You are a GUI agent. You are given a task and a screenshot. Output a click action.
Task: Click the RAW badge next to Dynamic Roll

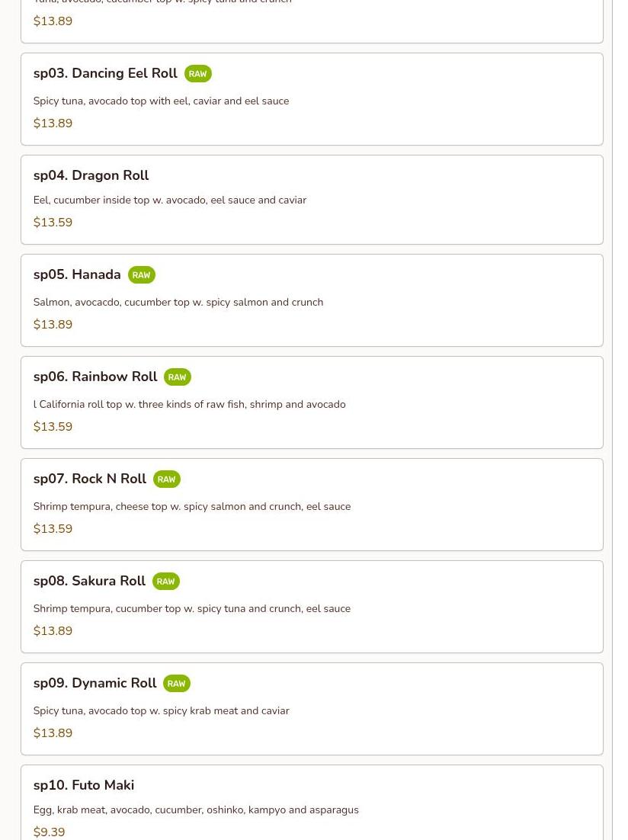177,684
